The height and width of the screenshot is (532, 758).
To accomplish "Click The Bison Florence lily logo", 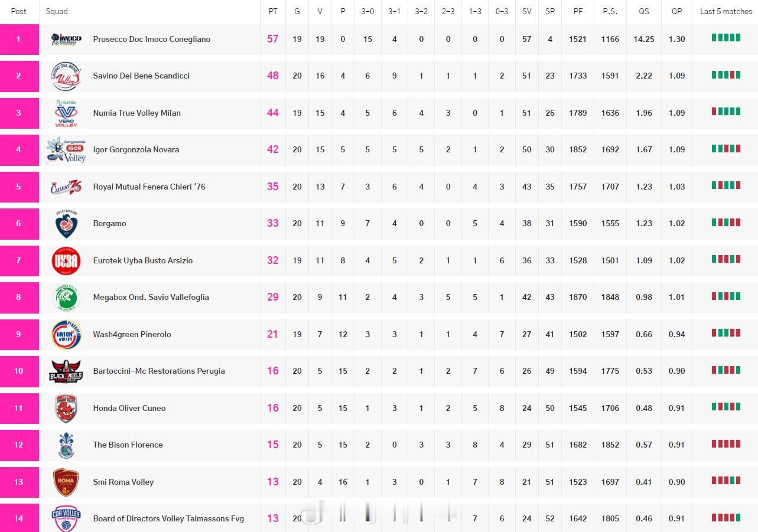I will pyautogui.click(x=66, y=445).
